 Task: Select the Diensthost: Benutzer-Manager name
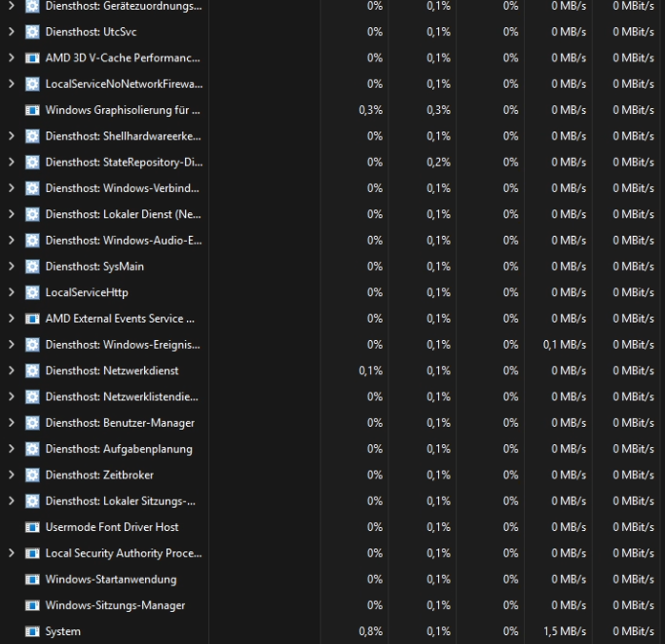pyautogui.click(x=120, y=423)
